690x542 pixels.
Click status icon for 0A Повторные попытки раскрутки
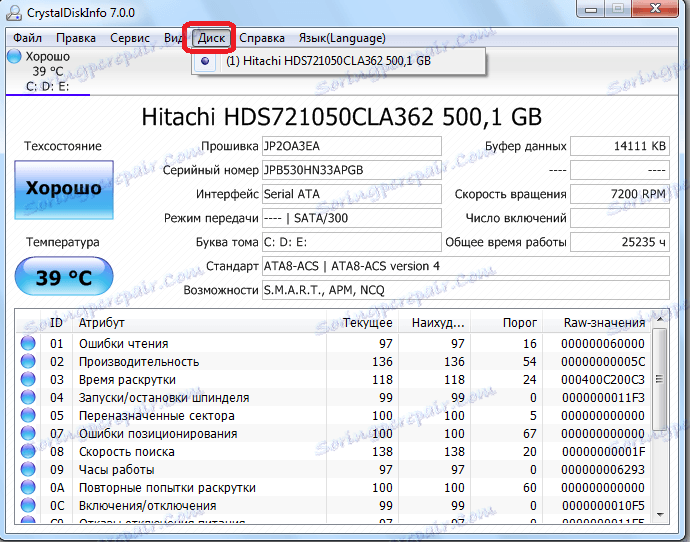pos(28,487)
